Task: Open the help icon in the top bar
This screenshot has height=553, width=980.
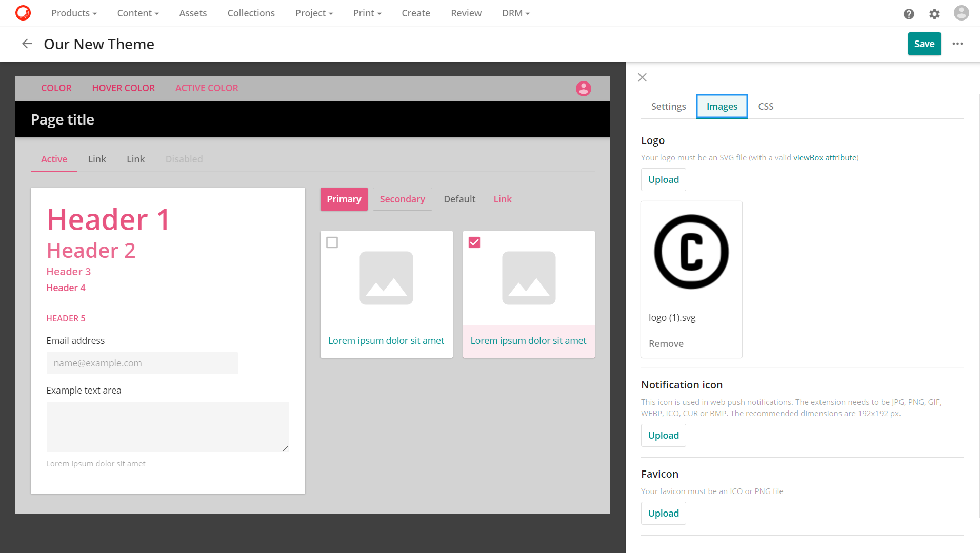Action: point(909,14)
